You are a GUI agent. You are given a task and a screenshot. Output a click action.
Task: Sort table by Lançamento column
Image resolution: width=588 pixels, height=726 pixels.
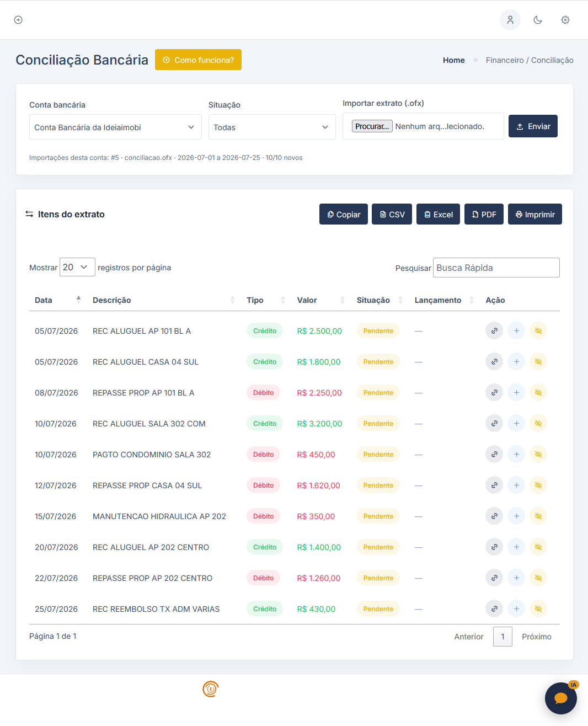[x=444, y=300]
